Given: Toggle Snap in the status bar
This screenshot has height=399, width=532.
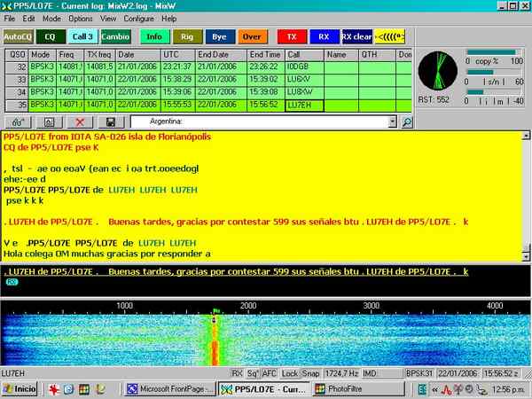Looking at the screenshot, I should 311,373.
